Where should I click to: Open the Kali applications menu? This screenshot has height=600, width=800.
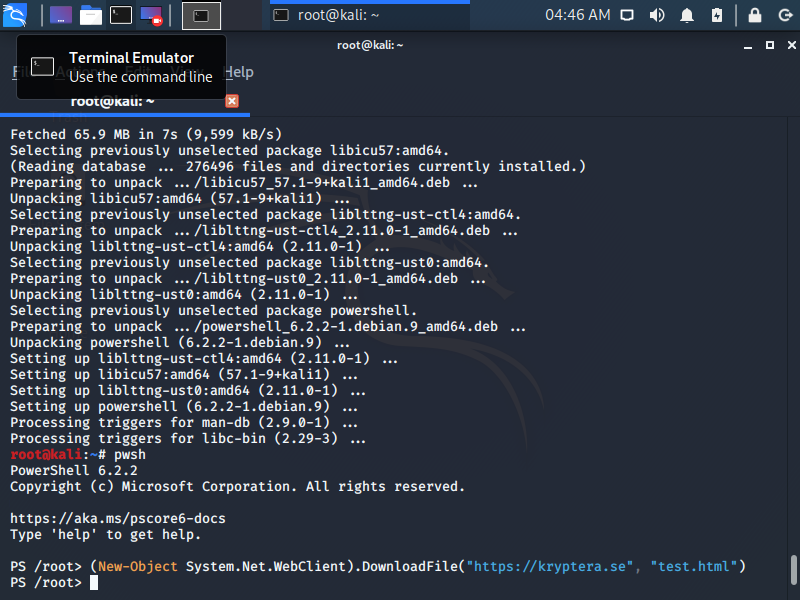15,15
